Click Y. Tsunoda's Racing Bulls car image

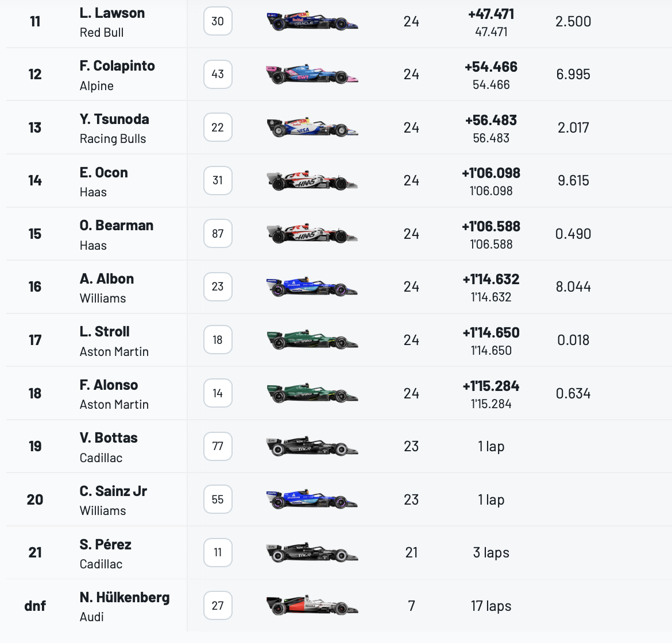tap(312, 127)
